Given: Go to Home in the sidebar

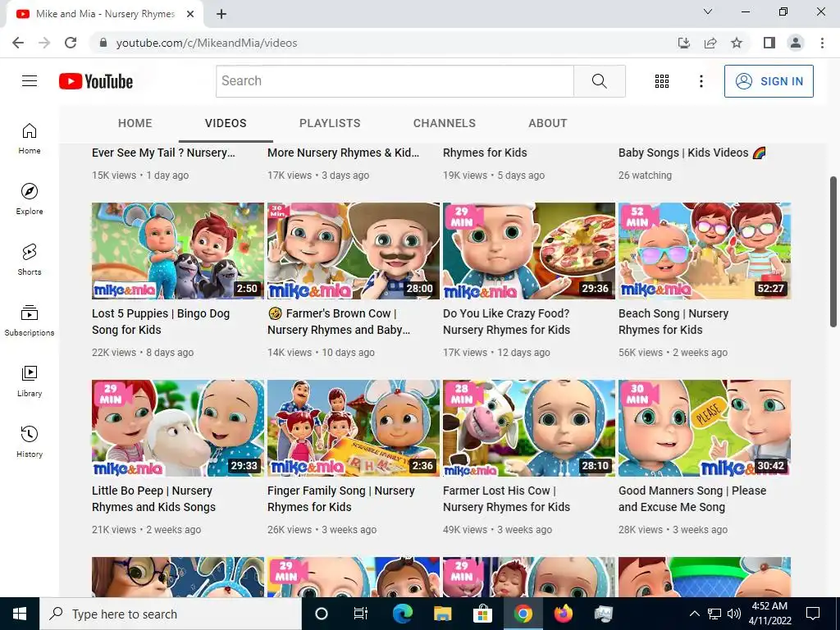Looking at the screenshot, I should point(30,138).
